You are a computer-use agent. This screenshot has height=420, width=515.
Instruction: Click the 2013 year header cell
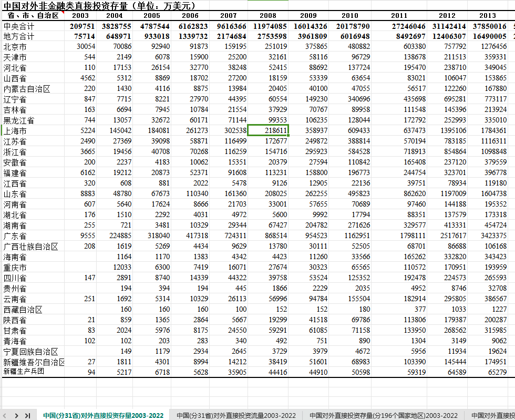point(488,15)
